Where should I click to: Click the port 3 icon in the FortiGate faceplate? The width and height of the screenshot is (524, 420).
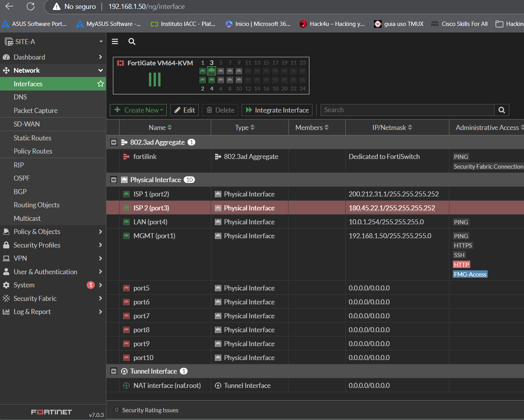212,71
